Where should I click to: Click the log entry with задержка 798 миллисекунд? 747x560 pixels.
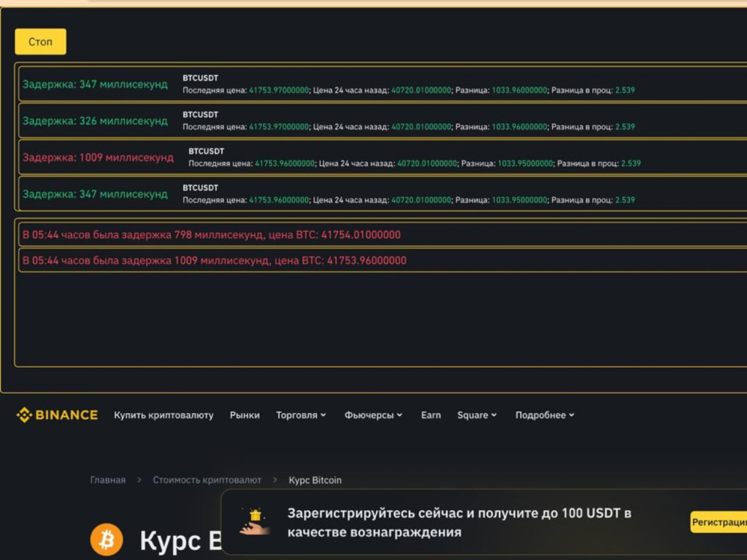[382, 234]
